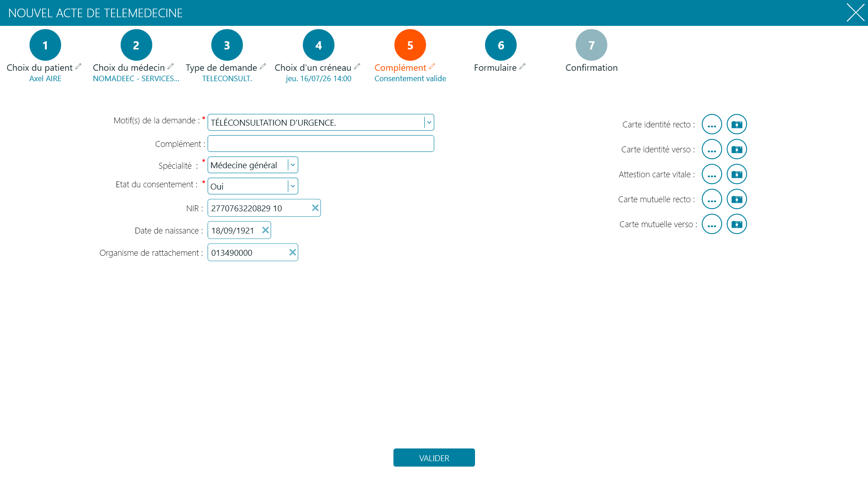Close the Nouvel acte de télémédecine window
Screen dimensions: 868x487
point(855,13)
